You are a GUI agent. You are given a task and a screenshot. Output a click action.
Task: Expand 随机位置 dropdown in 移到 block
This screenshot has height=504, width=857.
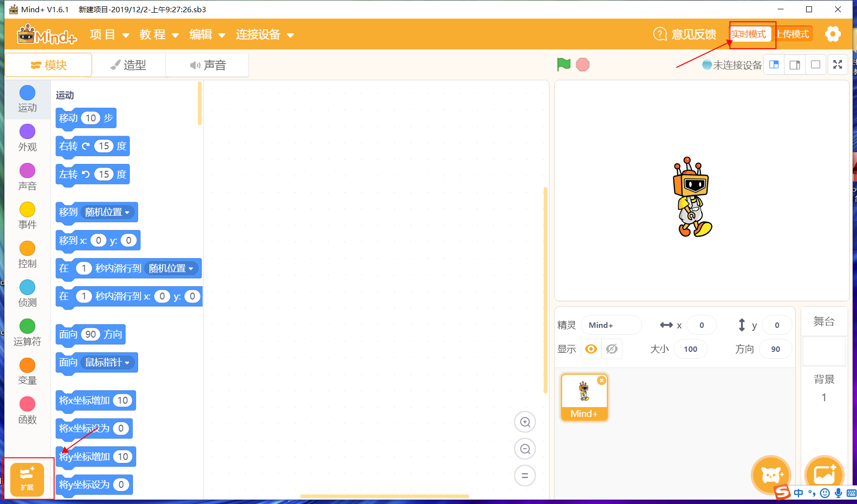(x=107, y=212)
